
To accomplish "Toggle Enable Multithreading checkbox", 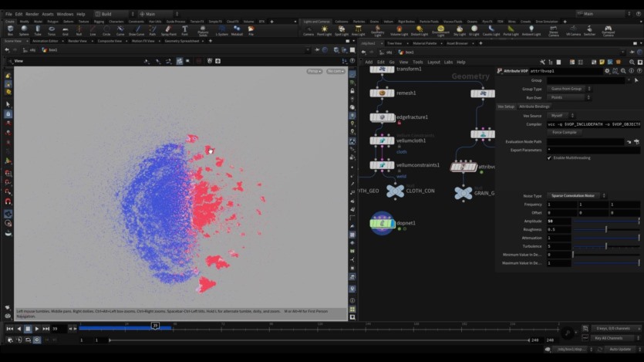I will (x=549, y=157).
